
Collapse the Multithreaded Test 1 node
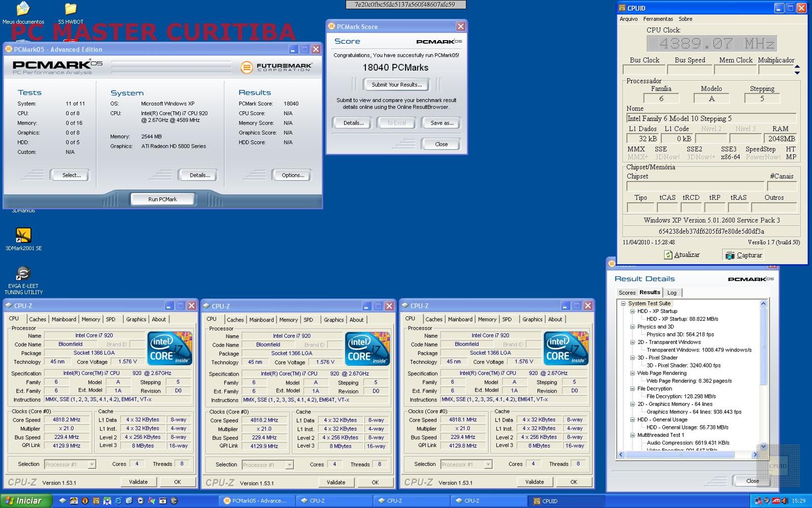tap(632, 435)
